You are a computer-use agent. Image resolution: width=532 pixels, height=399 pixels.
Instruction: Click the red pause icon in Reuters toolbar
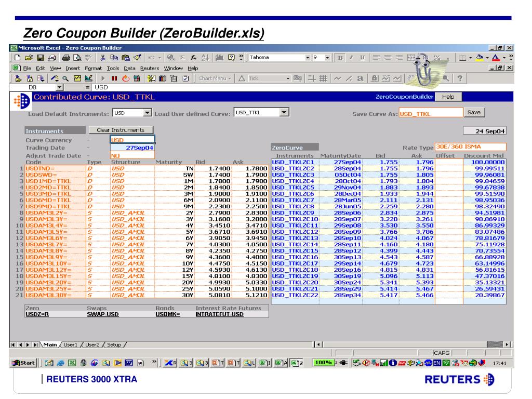coord(114,79)
